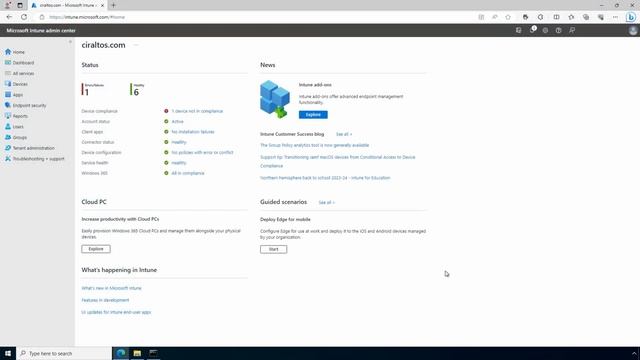Open Windows 365 'All in compliance' link
This screenshot has width=640, height=360.
point(188,173)
